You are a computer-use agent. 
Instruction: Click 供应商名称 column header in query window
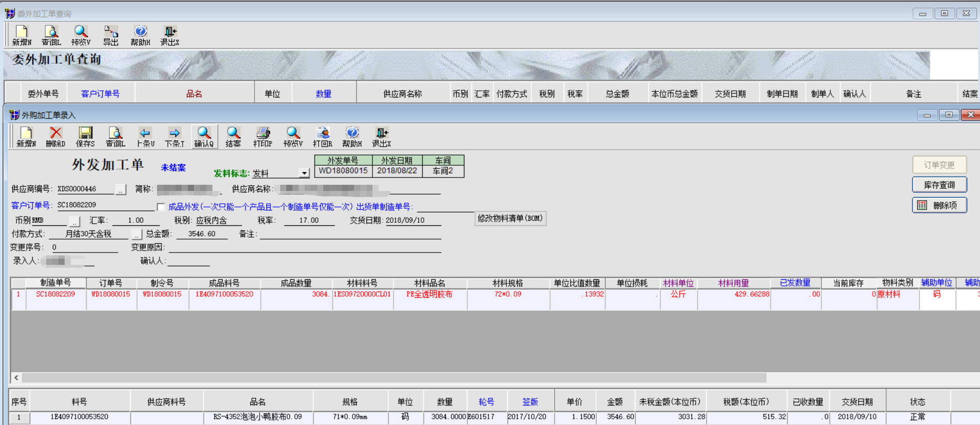coord(403,93)
